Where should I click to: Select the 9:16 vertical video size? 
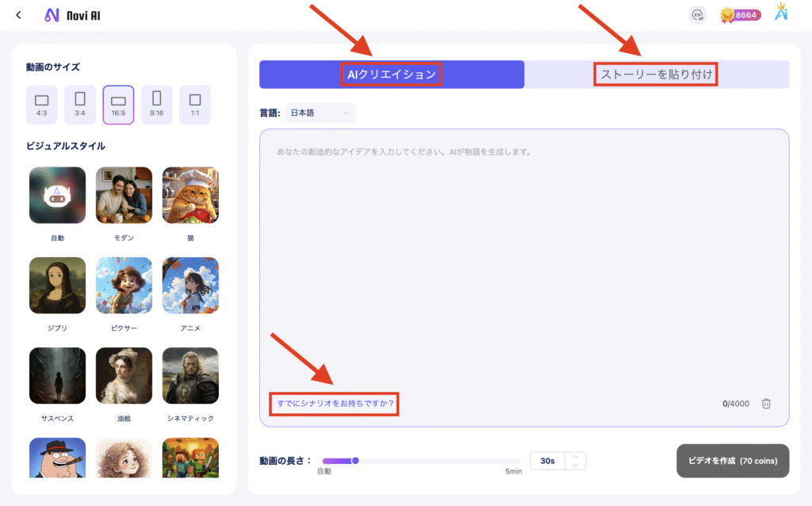(157, 105)
